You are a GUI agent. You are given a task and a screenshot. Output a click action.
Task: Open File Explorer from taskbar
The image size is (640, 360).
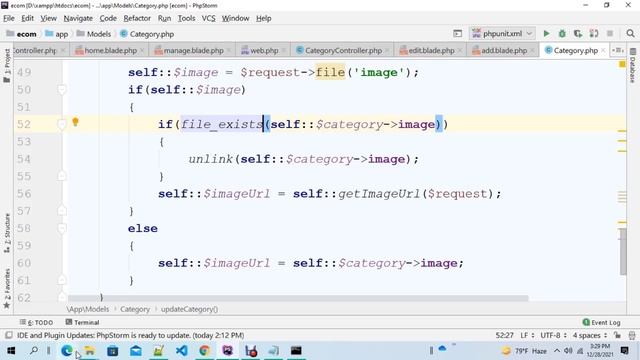point(89,351)
